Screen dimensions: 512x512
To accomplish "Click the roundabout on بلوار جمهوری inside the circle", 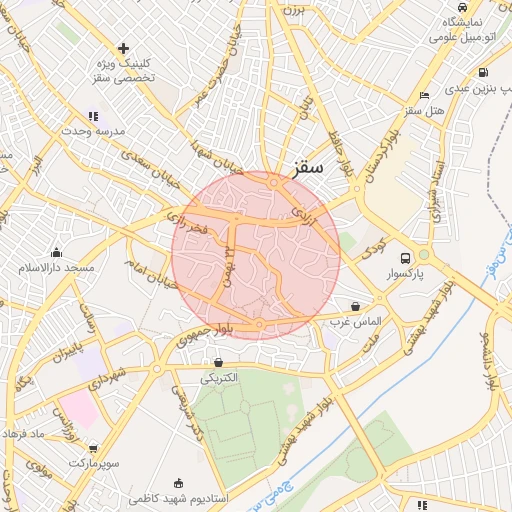I will point(259,324).
